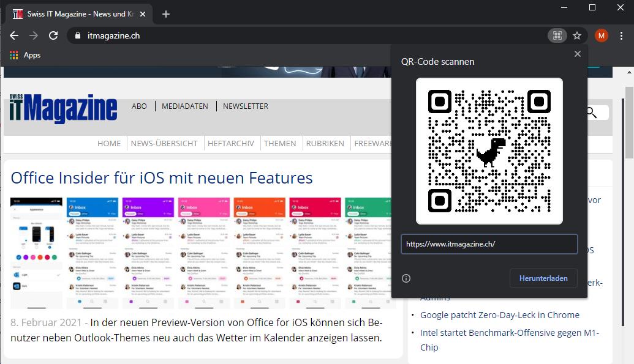This screenshot has width=634, height=364.
Task: Open the Apps shortcut in bookmarks bar
Action: (x=25, y=55)
